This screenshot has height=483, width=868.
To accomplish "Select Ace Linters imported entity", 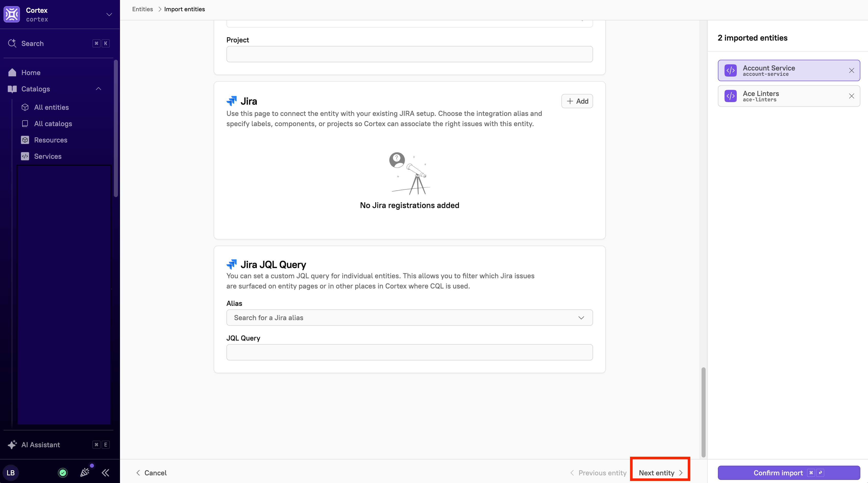I will point(789,96).
